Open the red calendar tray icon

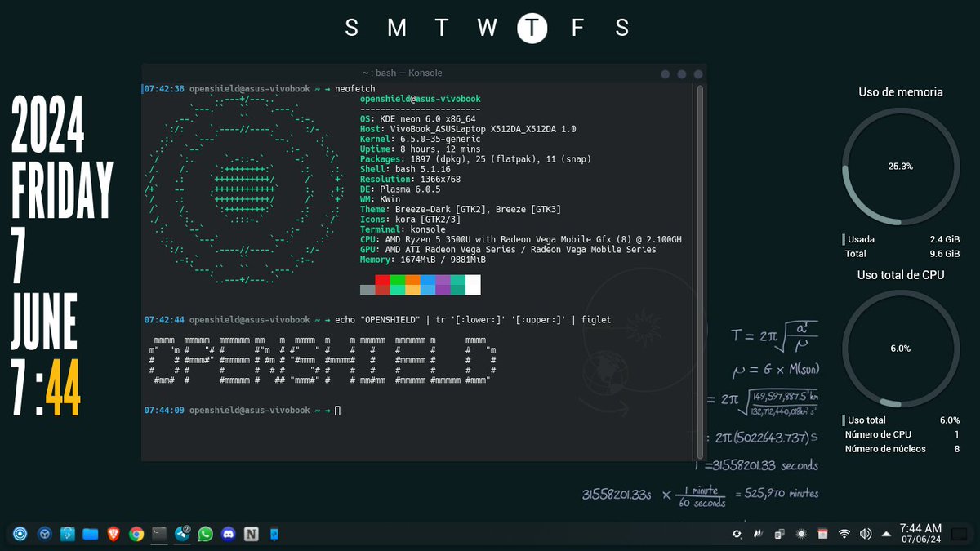click(822, 535)
